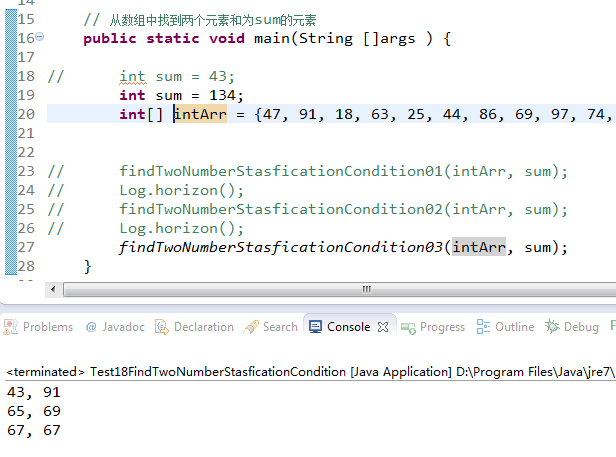Switch to the Search tab
616x457 pixels.
(x=271, y=327)
